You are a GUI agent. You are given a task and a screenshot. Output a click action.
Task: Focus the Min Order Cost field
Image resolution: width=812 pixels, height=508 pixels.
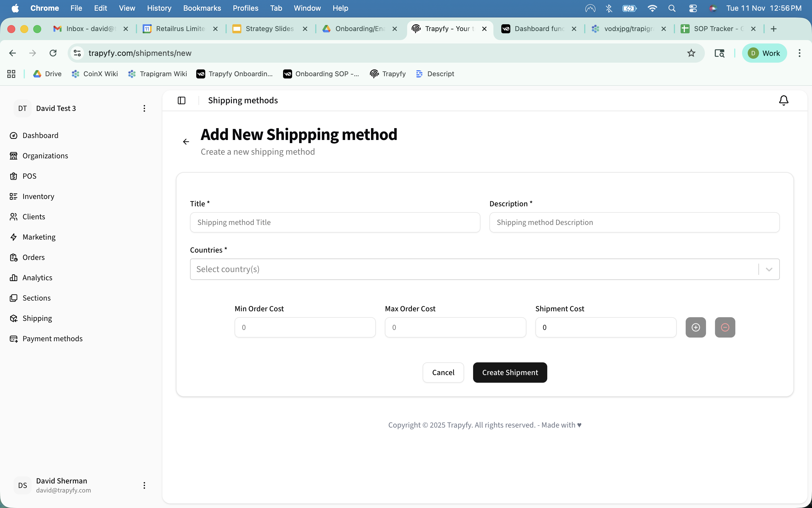[x=305, y=327]
